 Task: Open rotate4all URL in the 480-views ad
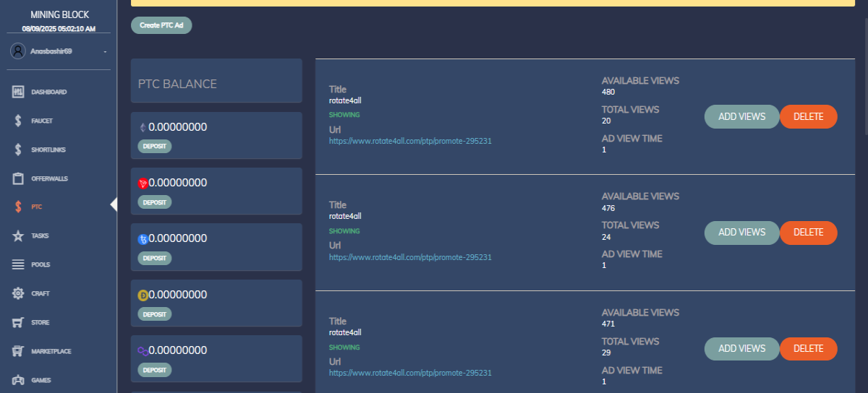[410, 141]
